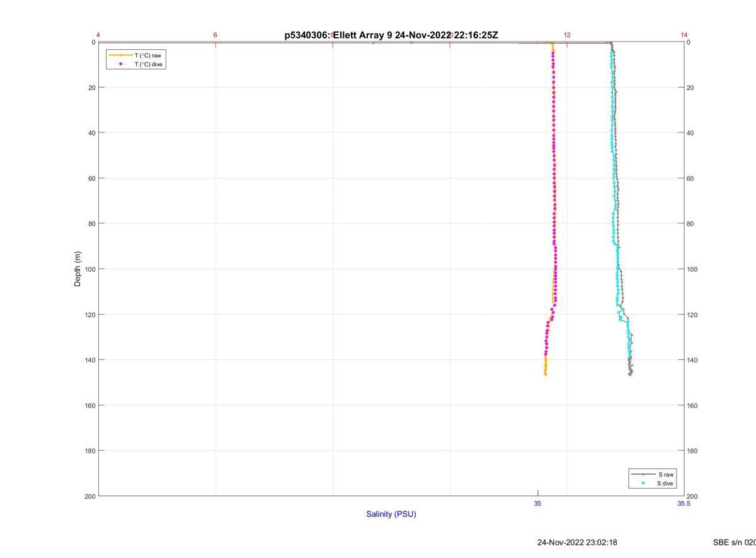The height and width of the screenshot is (558, 756).
Task: Select the 'Depth (m)' y-axis label
Action: click(x=77, y=269)
